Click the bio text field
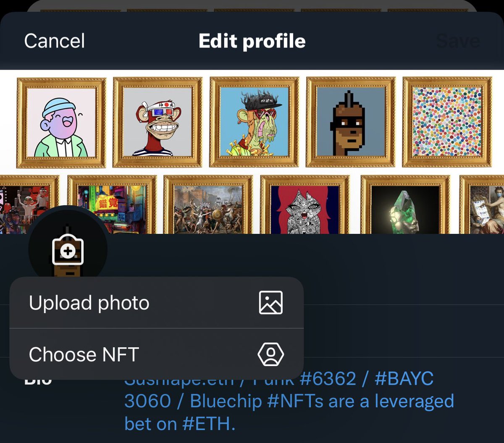Screen dimensions: 504x443 point(289,401)
